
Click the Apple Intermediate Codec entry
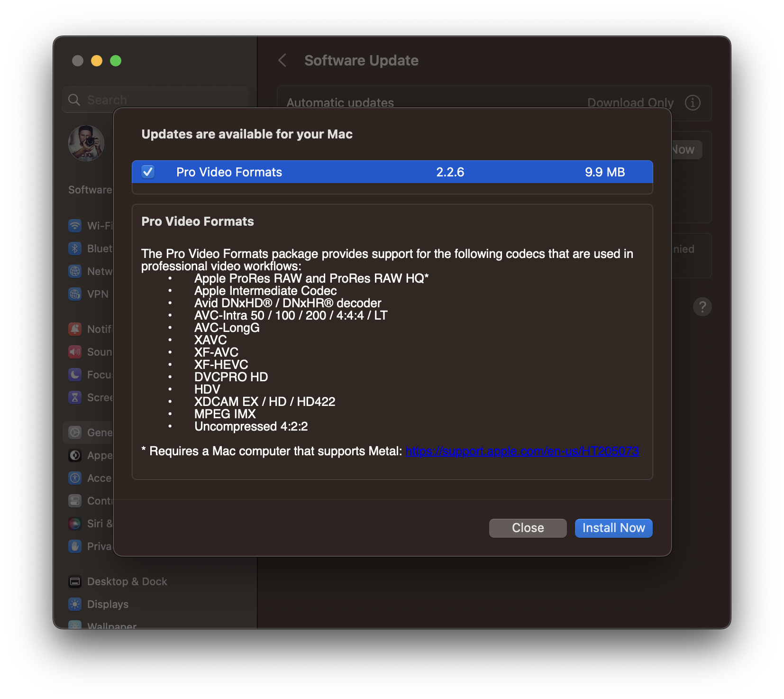pyautogui.click(x=265, y=291)
